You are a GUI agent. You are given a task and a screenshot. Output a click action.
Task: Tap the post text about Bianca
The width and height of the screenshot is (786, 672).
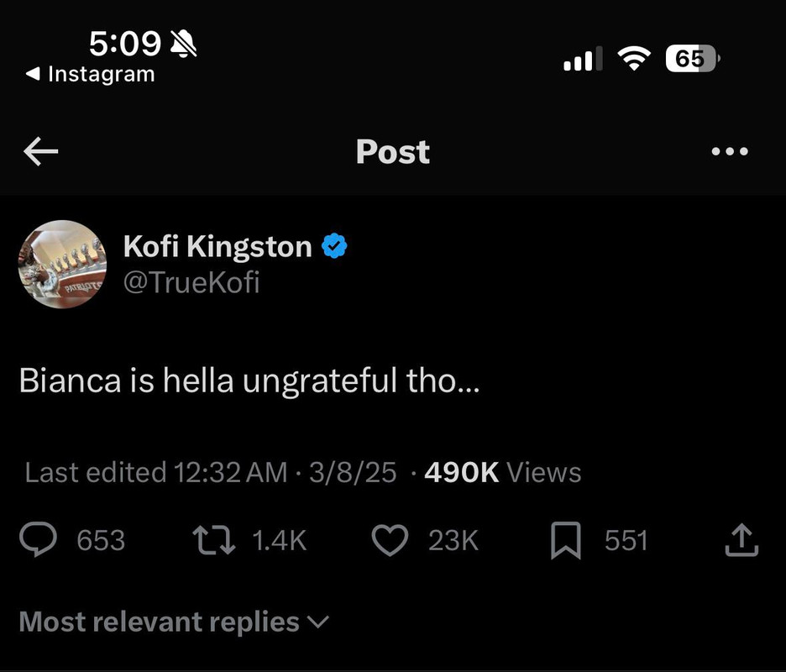(x=249, y=381)
